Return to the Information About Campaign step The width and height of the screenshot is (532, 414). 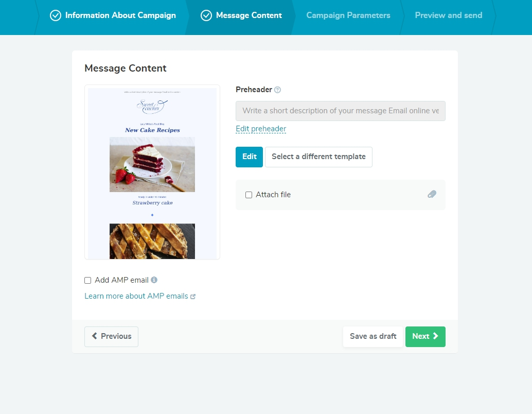[x=119, y=15]
